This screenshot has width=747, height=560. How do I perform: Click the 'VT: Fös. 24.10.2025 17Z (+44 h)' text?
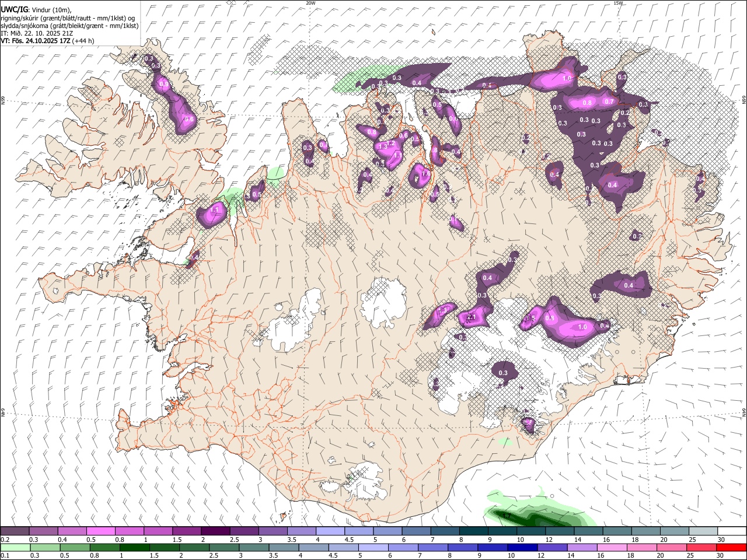pos(47,41)
